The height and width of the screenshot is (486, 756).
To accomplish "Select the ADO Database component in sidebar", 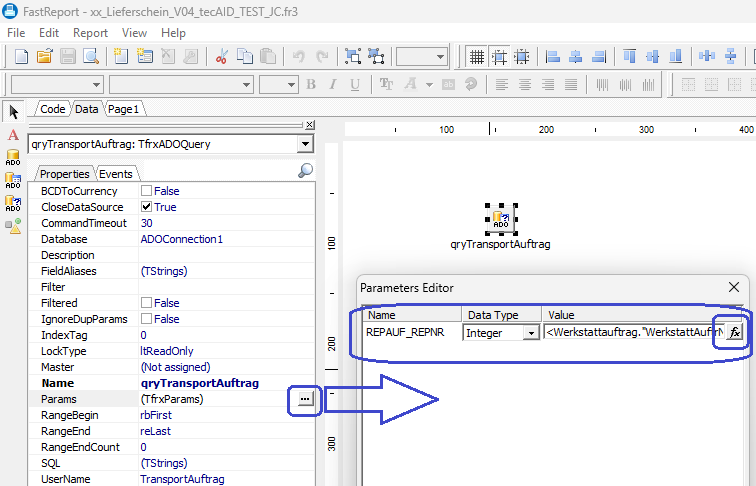I will coord(13,157).
